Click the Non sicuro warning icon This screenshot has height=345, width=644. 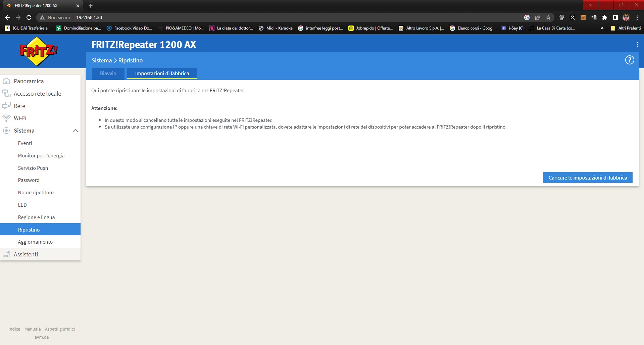point(42,17)
